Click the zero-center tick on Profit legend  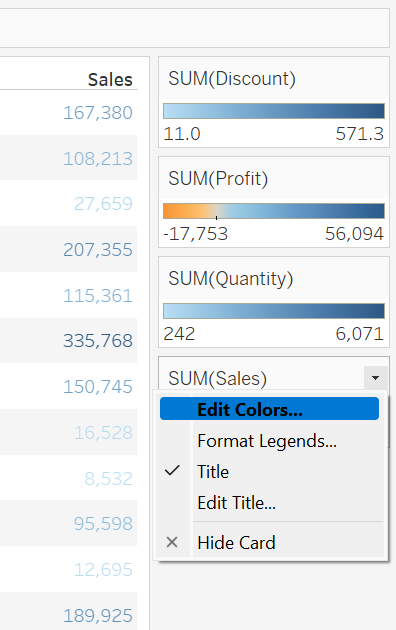click(216, 217)
